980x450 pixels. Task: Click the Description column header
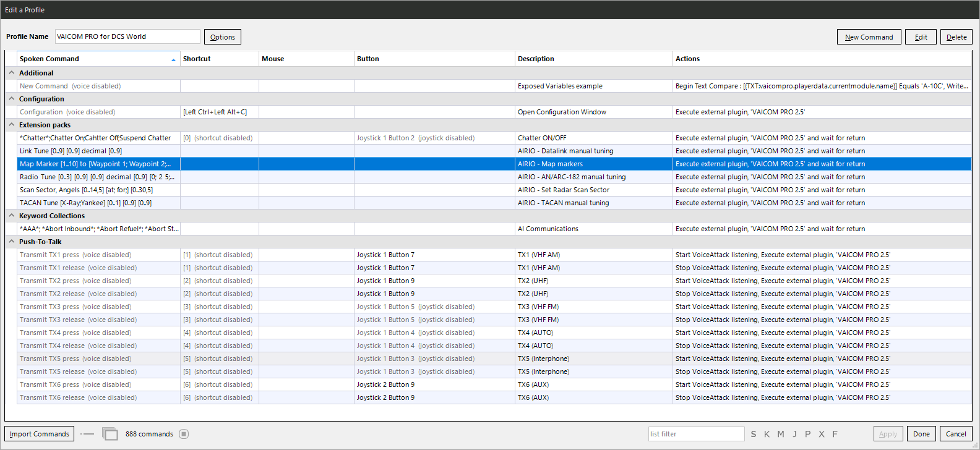(594, 59)
